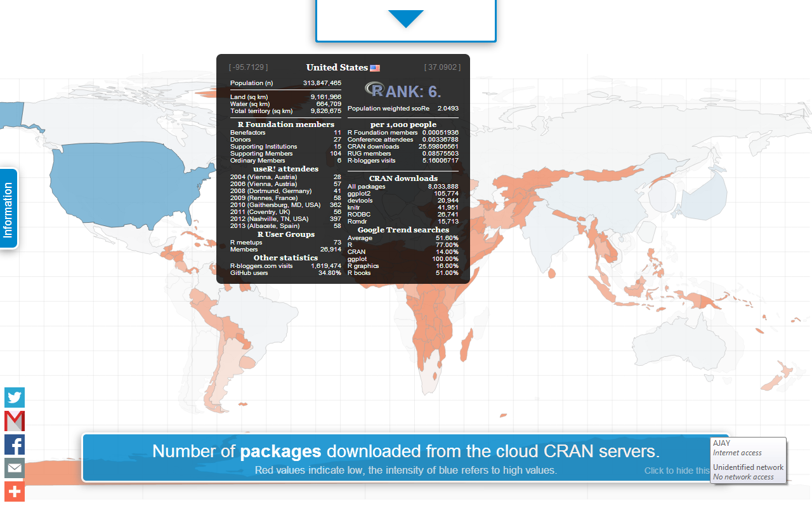
Task: Click the gray email envelope share icon
Action: 15,468
